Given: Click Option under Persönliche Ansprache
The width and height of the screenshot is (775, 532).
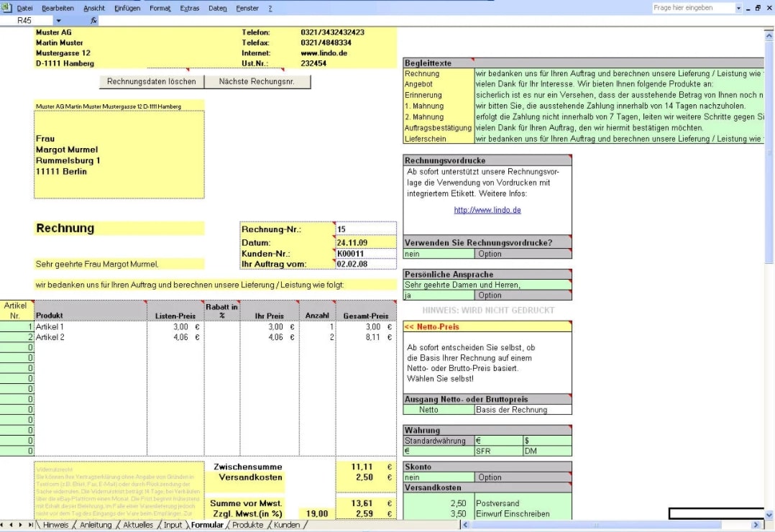Looking at the screenshot, I should point(523,295).
